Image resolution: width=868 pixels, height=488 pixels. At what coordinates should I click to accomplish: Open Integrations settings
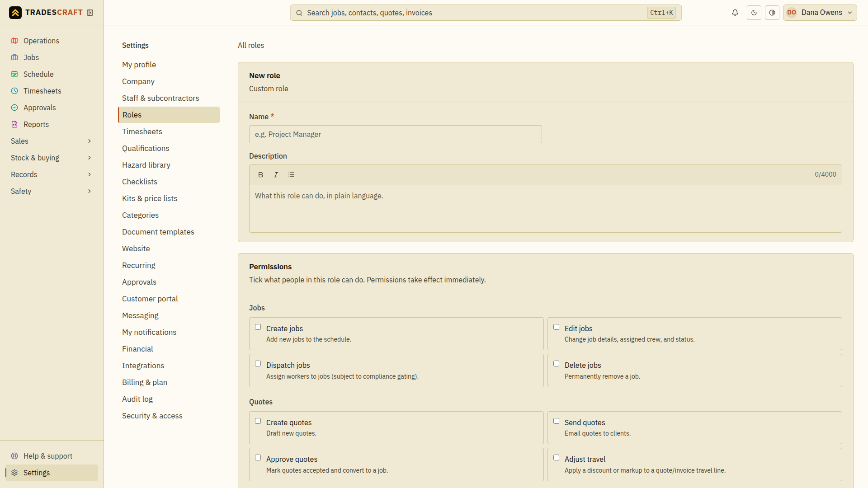coord(169,366)
